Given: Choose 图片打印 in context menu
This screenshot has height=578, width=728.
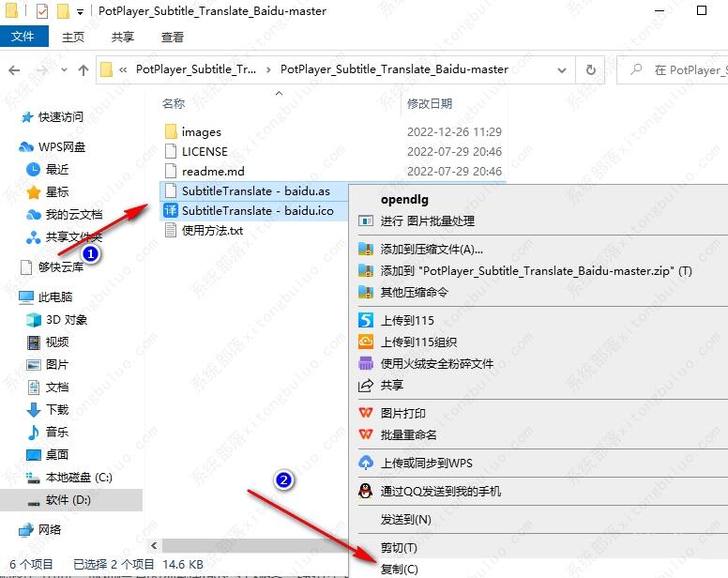Looking at the screenshot, I should (x=403, y=413).
